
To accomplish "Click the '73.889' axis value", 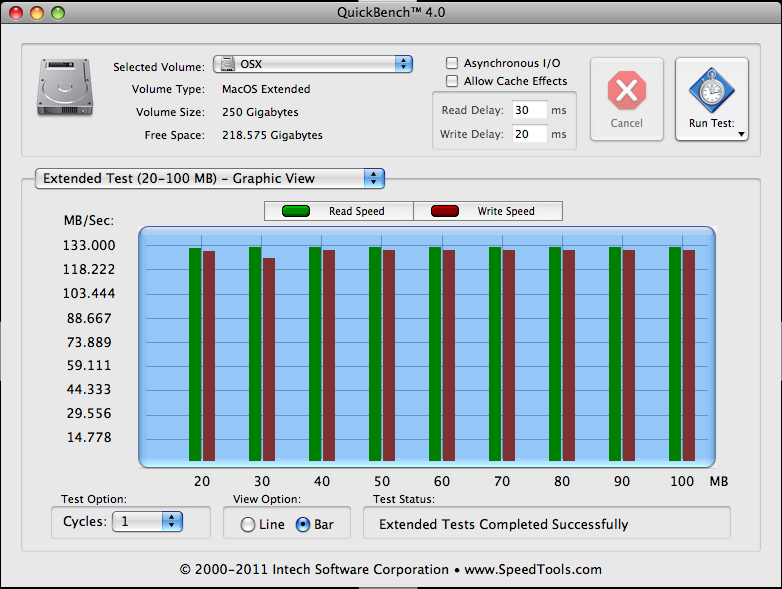I will point(89,342).
